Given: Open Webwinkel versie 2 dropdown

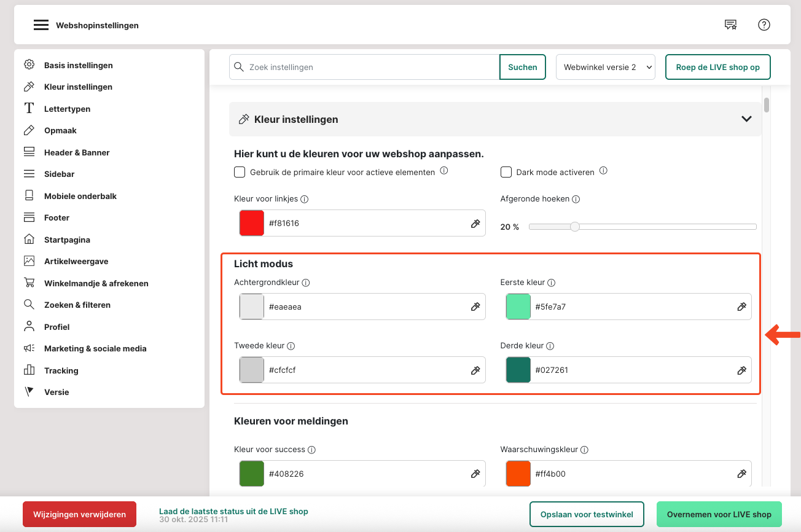Looking at the screenshot, I should click(x=605, y=68).
